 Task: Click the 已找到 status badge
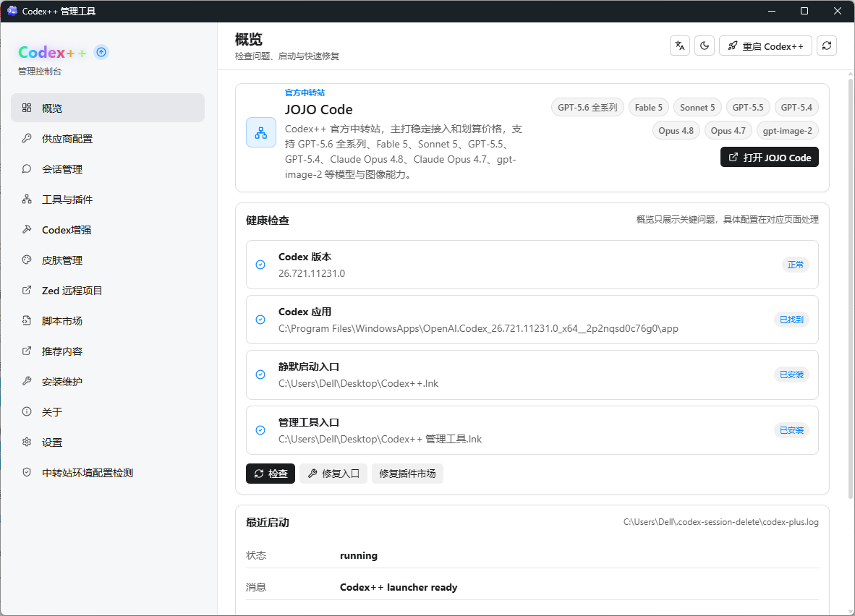tap(792, 320)
